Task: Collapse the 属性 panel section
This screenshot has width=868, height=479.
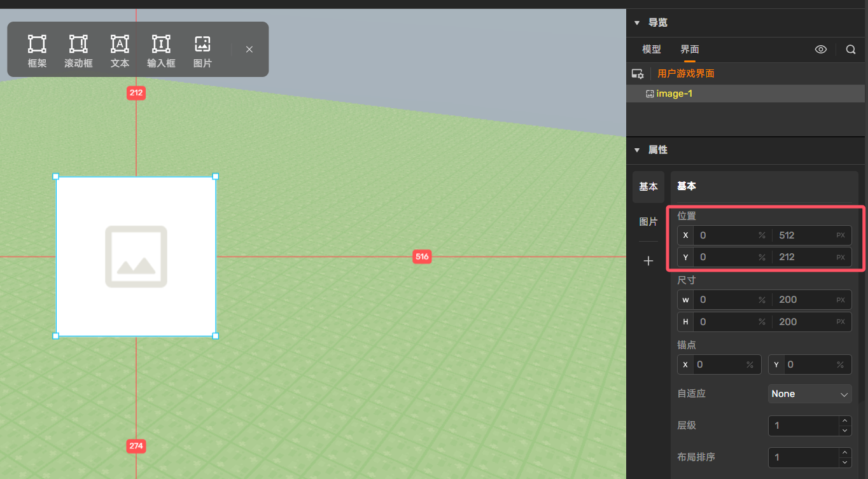Action: coord(637,150)
